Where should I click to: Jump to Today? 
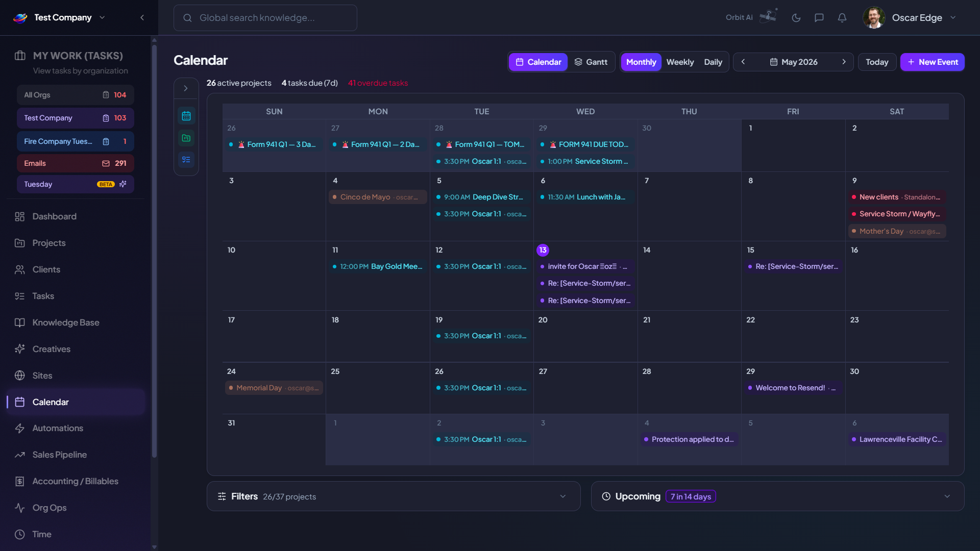coord(877,62)
